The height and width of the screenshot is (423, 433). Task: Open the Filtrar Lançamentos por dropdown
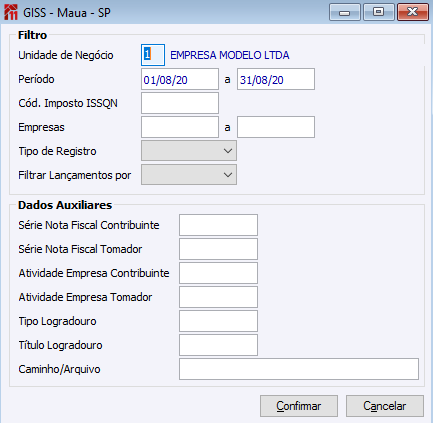coord(189,175)
